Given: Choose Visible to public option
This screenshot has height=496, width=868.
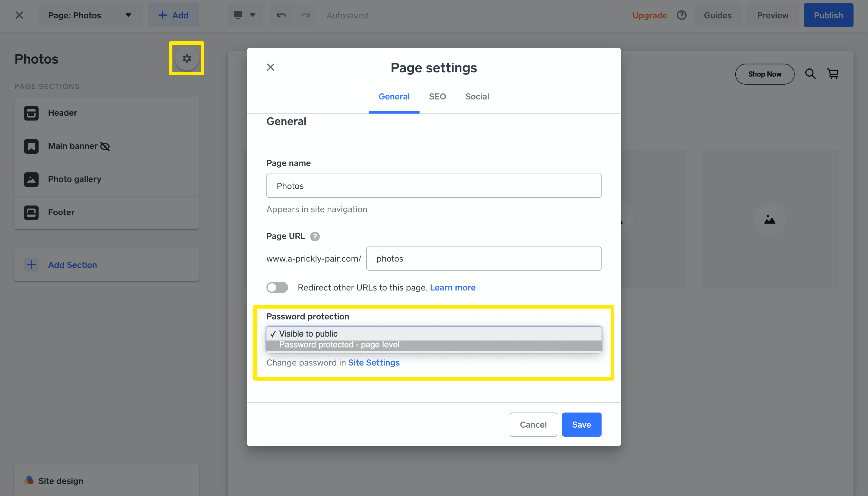Looking at the screenshot, I should pyautogui.click(x=308, y=334).
